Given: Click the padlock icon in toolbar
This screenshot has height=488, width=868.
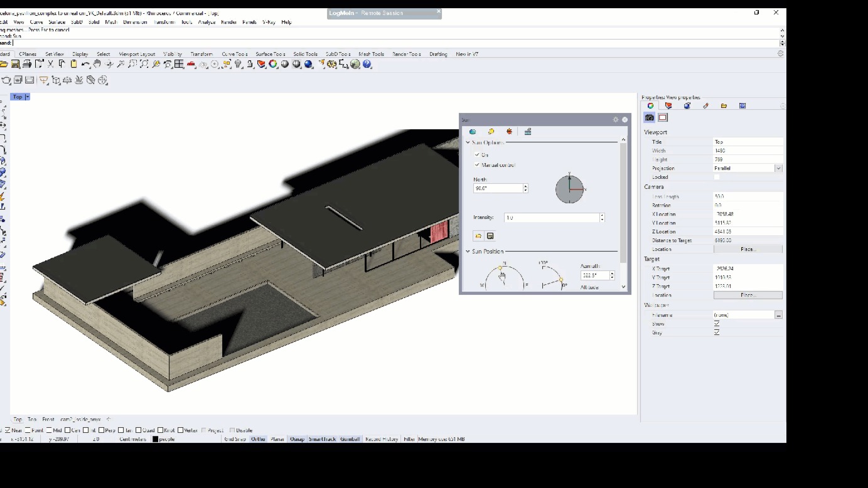Looking at the screenshot, I should click(x=250, y=64).
